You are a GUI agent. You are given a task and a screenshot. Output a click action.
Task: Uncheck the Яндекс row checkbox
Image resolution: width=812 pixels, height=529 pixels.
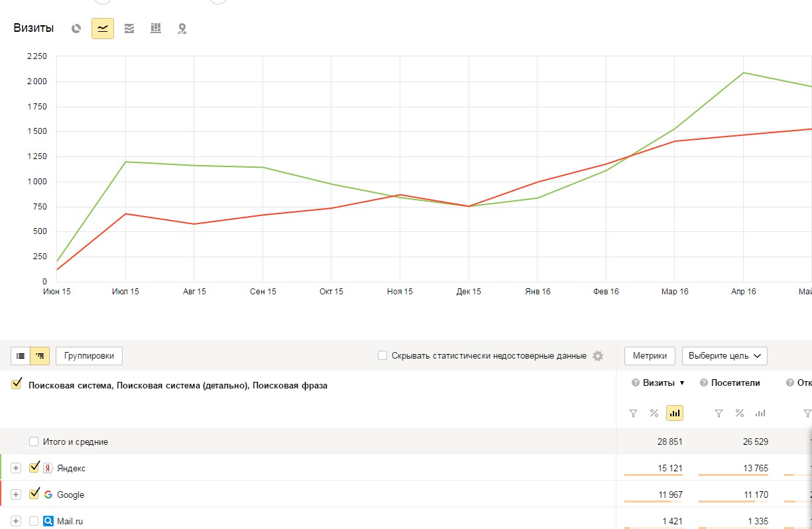(34, 467)
